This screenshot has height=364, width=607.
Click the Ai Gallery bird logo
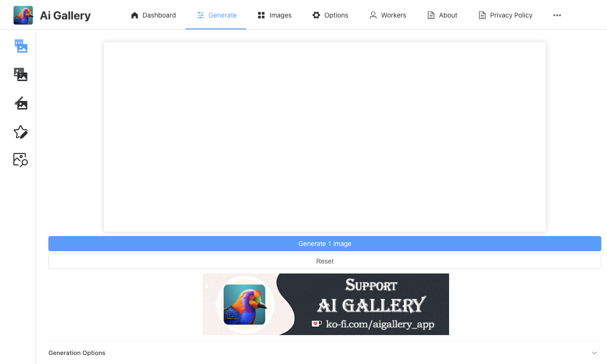[23, 15]
